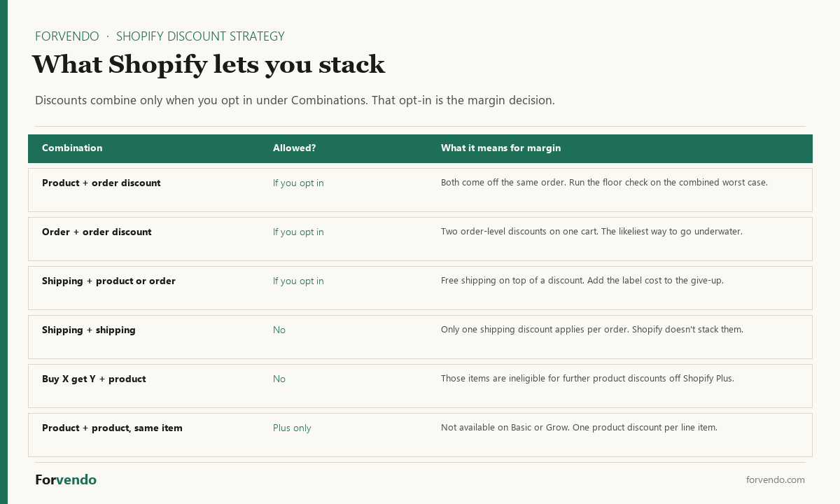The width and height of the screenshot is (840, 504).
Task: Click the 'SHOPIFY DISCOUNT STRATEGY' header text
Action: pos(200,36)
